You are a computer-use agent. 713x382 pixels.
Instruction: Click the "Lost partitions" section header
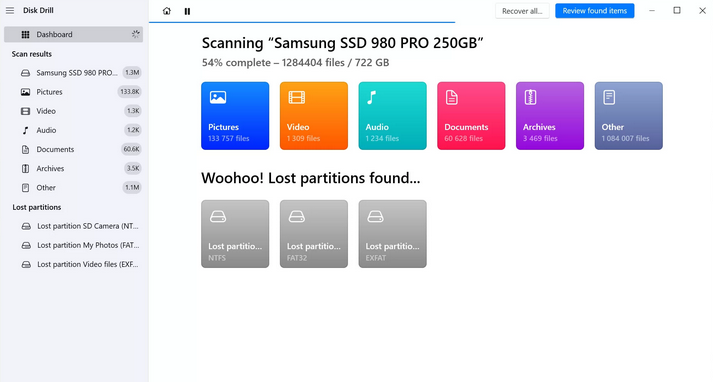[37, 207]
